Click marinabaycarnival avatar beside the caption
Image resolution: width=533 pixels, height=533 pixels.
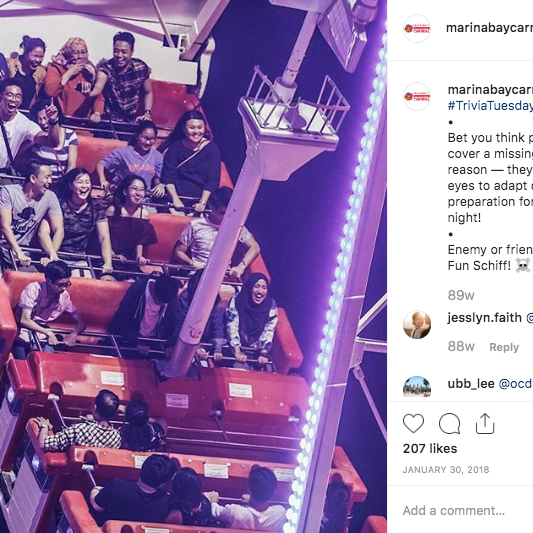417,97
